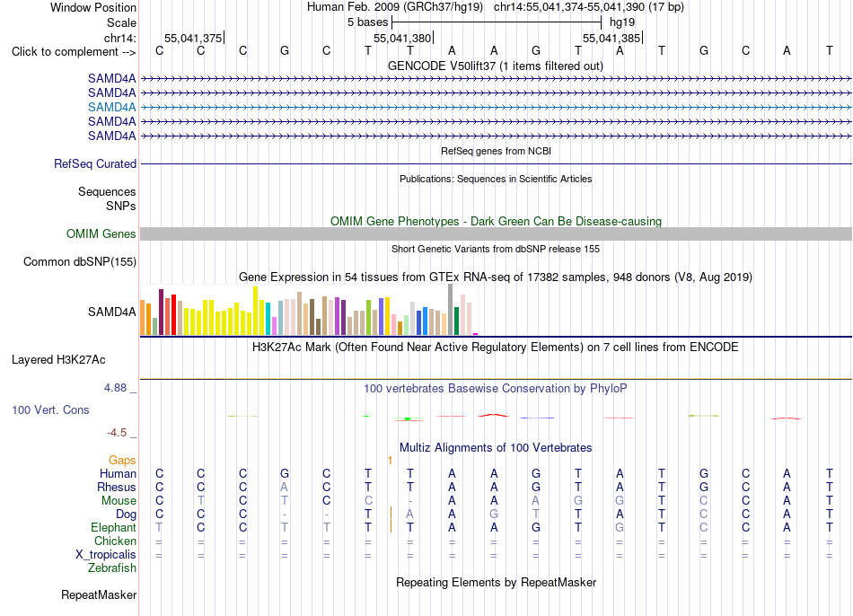Click the 'SNPs' track label
Screen dimensions: 853x616
point(121,207)
